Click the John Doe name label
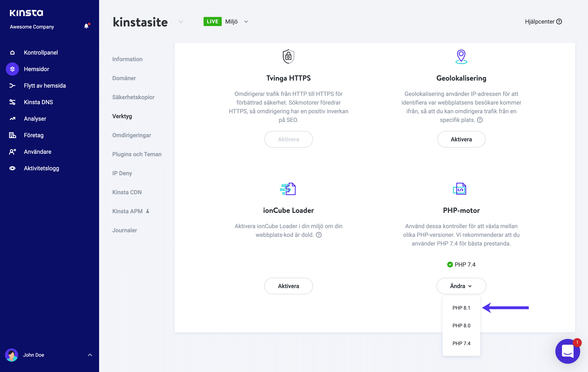 tap(33, 355)
